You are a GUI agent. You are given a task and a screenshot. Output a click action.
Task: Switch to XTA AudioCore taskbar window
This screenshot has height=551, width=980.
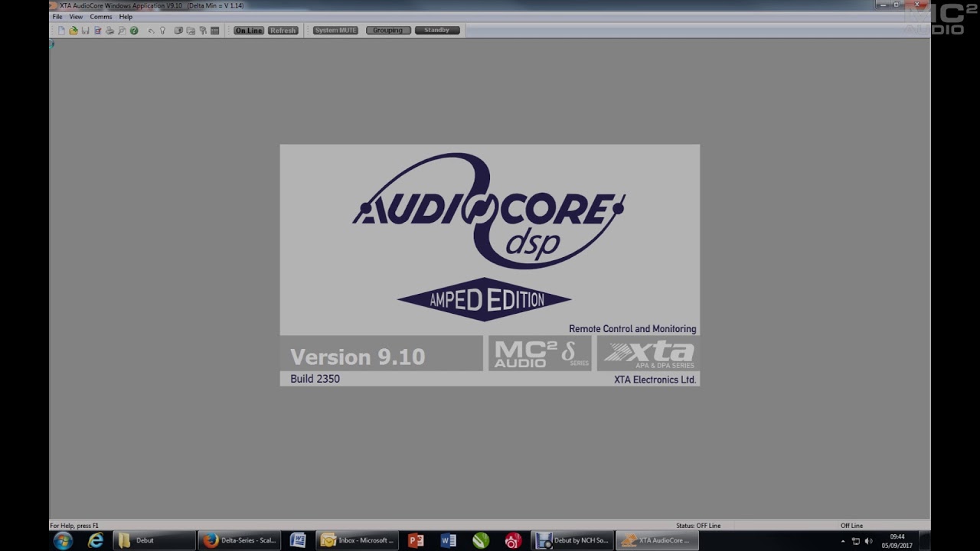point(658,541)
